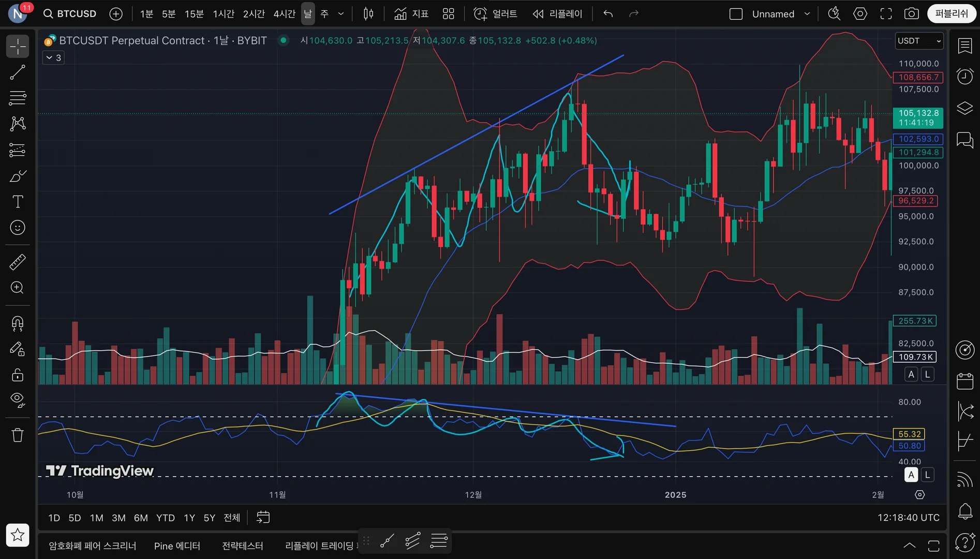980x559 pixels.
Task: Set chart range to 3M
Action: (118, 518)
